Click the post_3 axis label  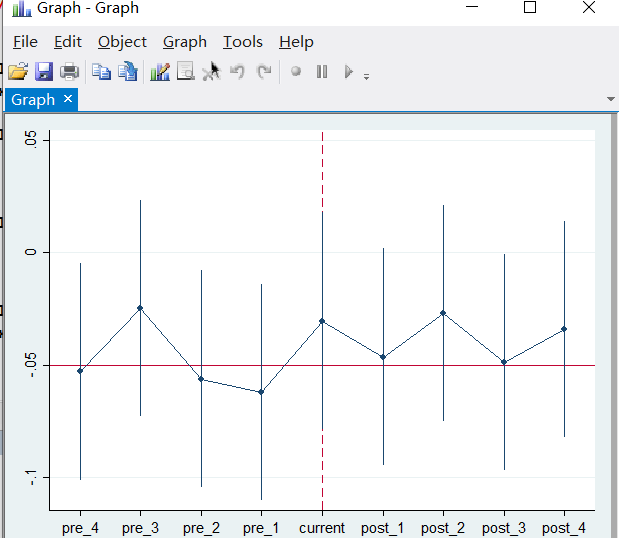click(504, 528)
